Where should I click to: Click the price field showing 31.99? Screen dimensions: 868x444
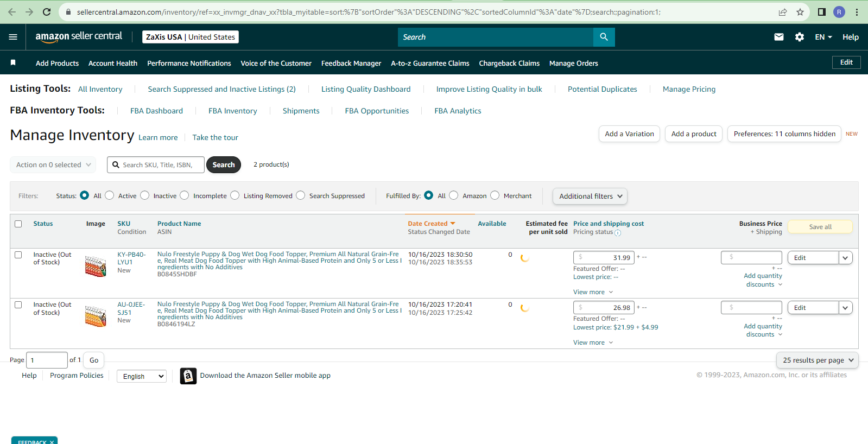click(x=604, y=257)
